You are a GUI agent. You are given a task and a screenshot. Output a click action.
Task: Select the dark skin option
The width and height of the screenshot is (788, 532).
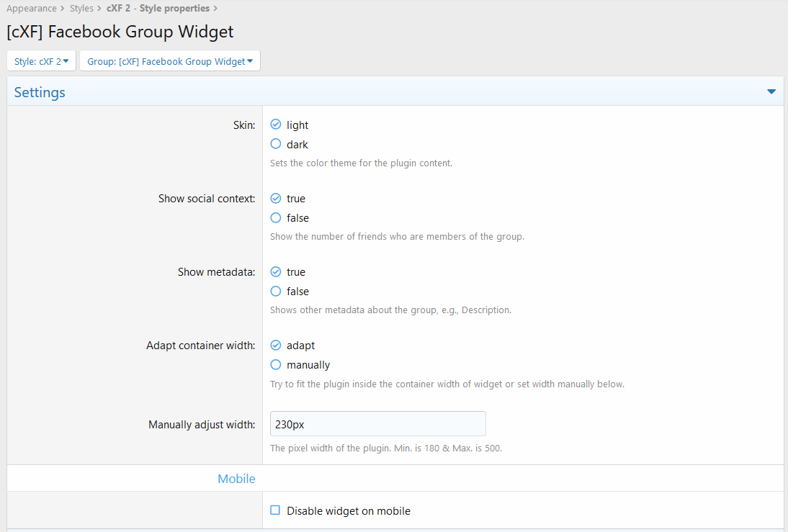pos(276,144)
